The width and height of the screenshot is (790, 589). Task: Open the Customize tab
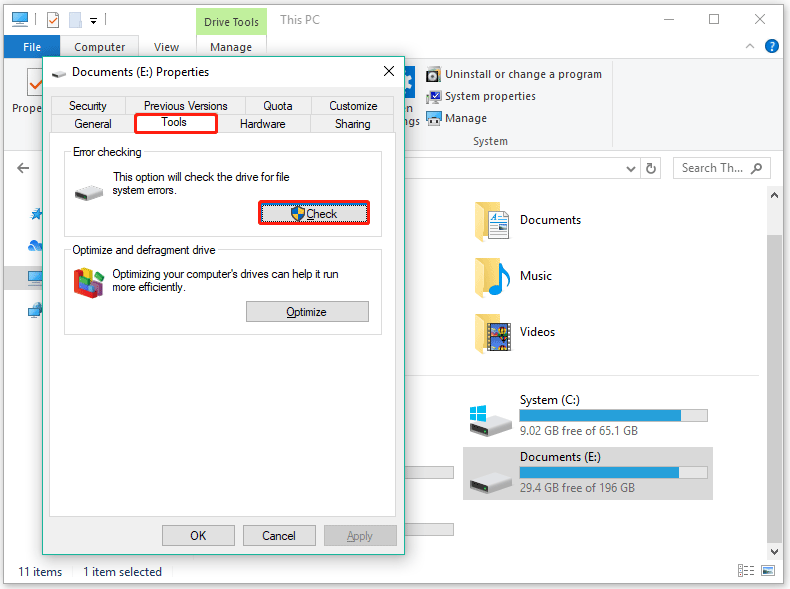point(353,106)
